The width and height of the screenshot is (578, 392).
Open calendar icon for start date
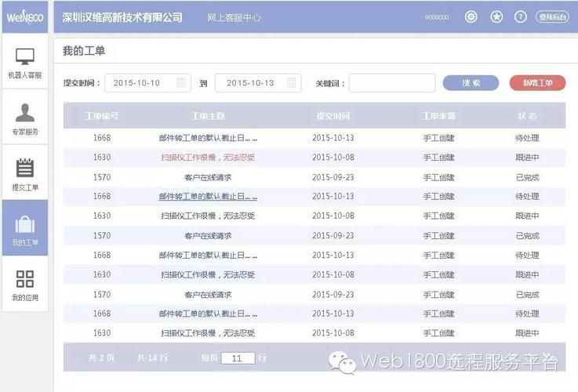tap(180, 83)
